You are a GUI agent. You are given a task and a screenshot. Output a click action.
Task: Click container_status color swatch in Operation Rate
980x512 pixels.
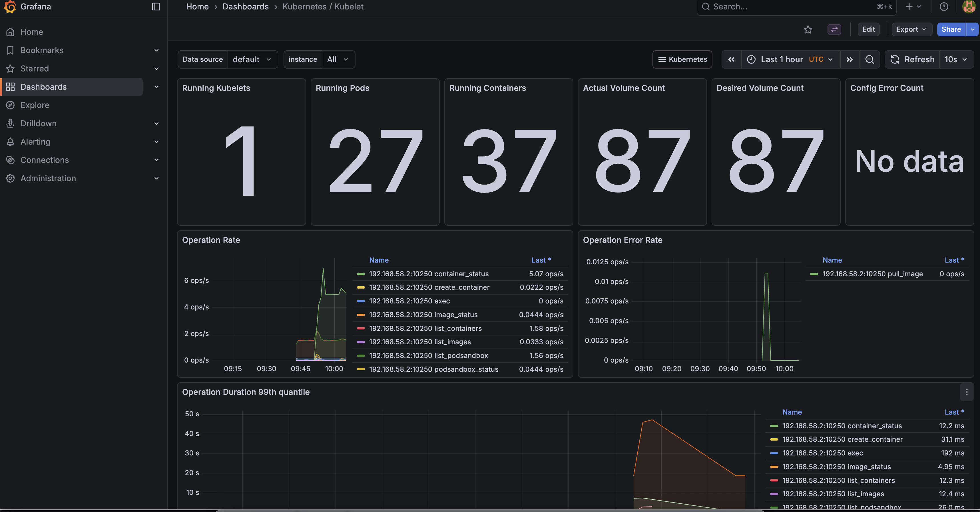[x=361, y=274]
